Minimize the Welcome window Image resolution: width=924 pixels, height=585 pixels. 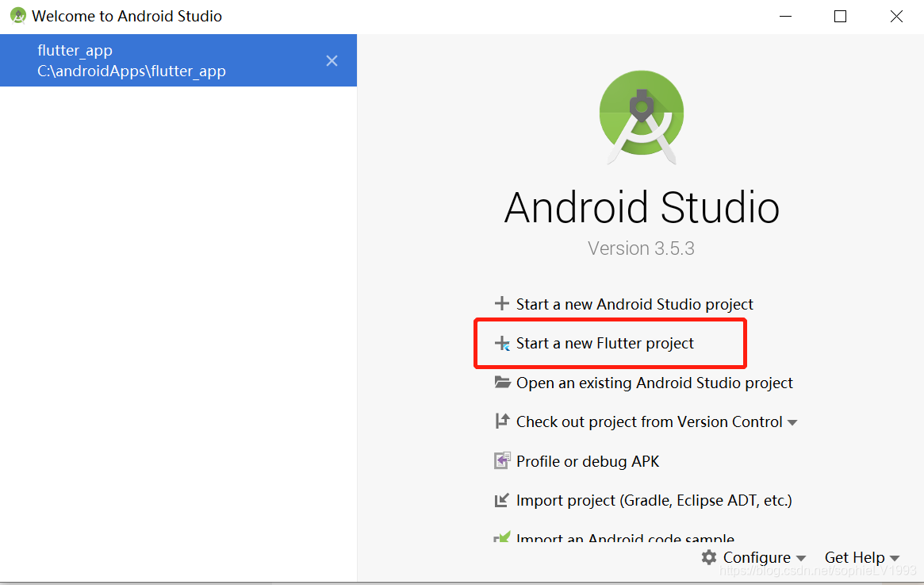pyautogui.click(x=785, y=17)
